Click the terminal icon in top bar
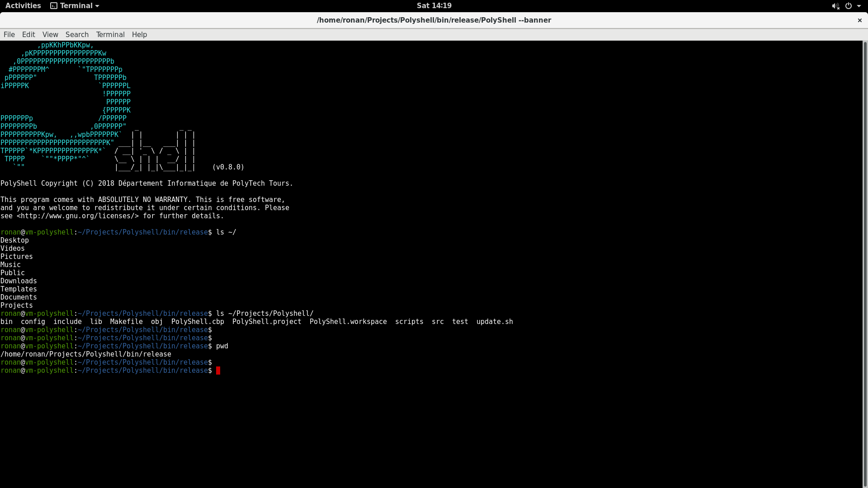868x488 pixels. pyautogui.click(x=54, y=5)
